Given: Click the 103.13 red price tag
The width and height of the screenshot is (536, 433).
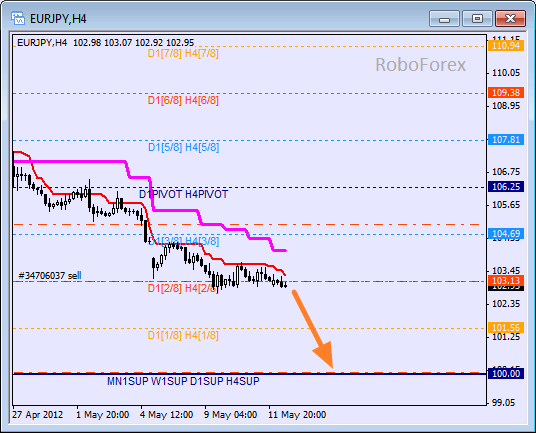Looking at the screenshot, I should click(506, 281).
